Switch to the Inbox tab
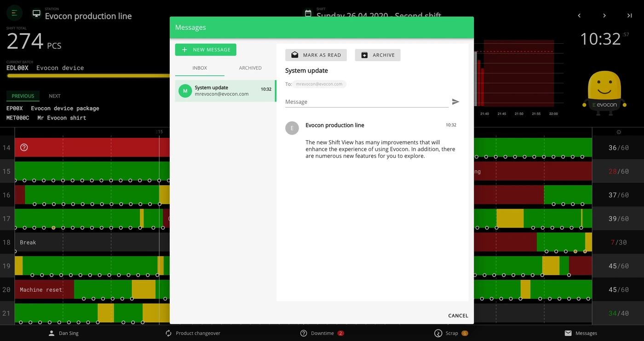644x341 pixels. pos(200,68)
